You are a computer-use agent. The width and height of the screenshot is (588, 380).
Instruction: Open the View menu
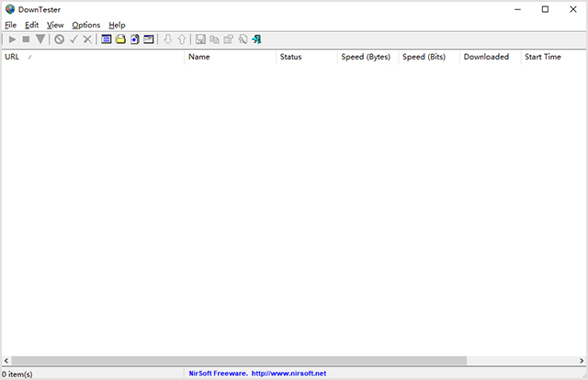click(x=55, y=25)
